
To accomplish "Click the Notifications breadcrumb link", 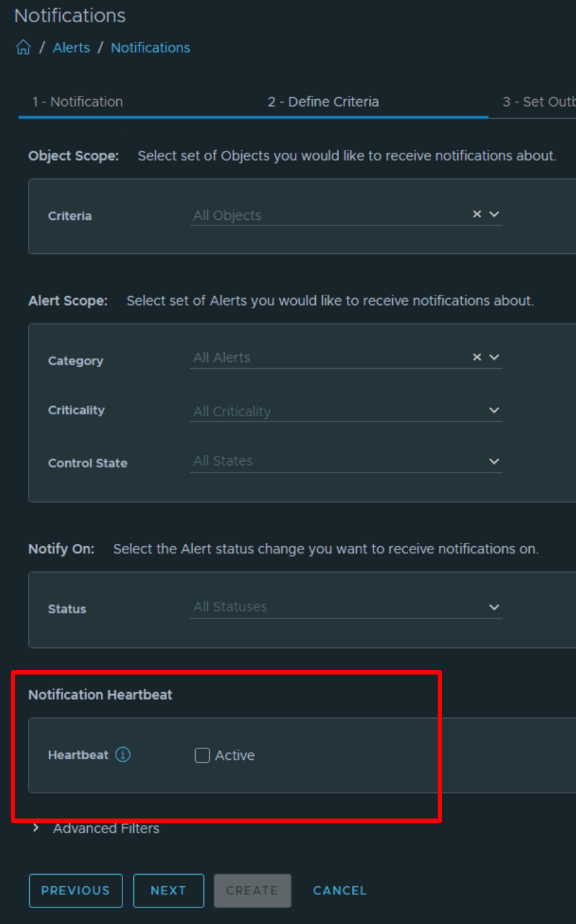I will click(x=150, y=47).
